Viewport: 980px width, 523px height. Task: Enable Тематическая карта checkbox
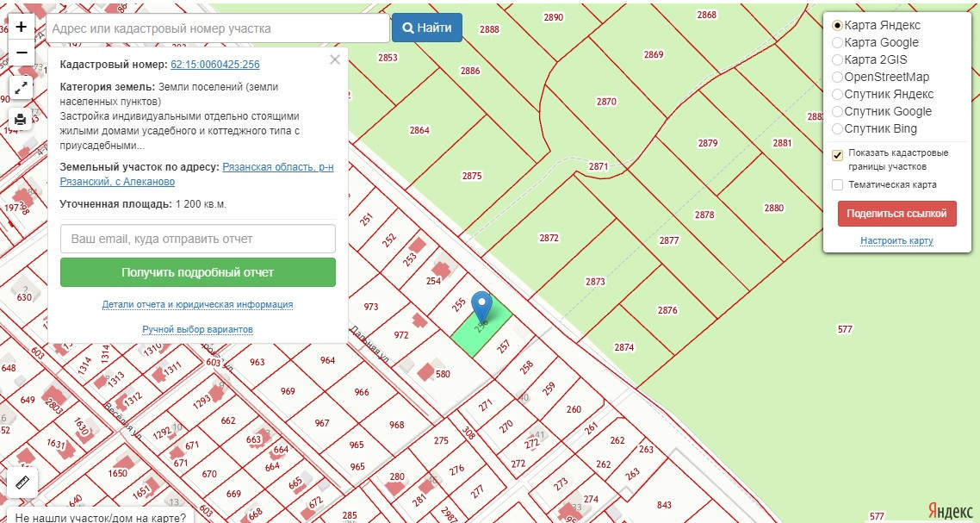tap(838, 184)
